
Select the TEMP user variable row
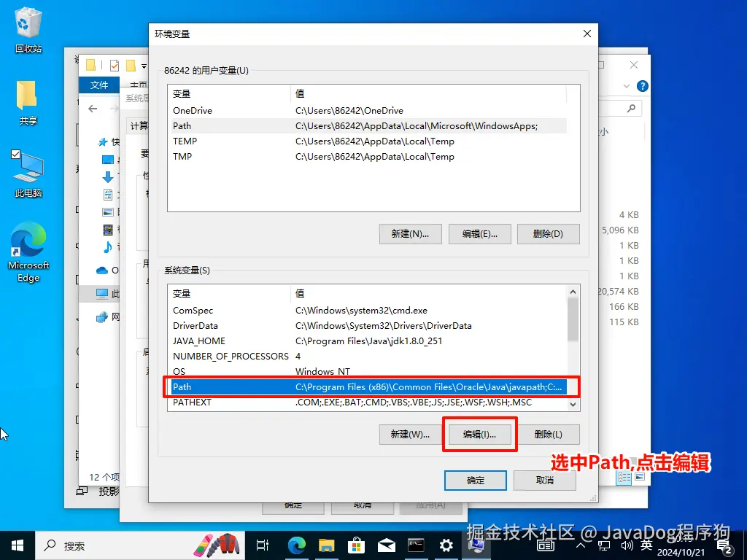tap(369, 141)
